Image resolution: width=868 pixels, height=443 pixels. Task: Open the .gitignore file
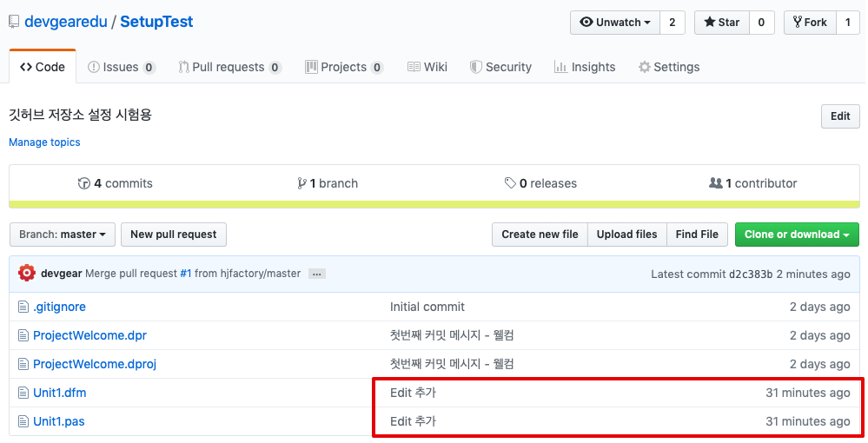[59, 307]
